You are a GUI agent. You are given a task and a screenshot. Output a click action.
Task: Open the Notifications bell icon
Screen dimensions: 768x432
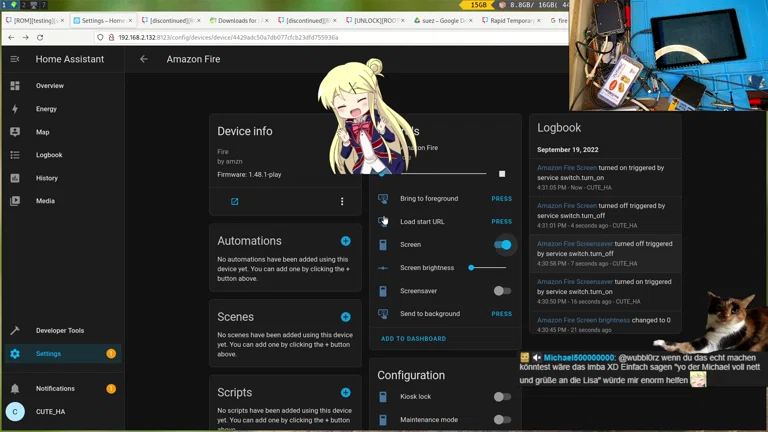15,388
